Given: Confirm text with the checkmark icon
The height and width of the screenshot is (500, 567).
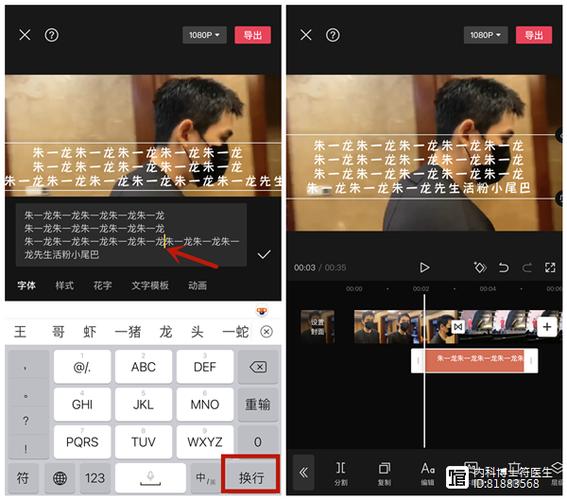Looking at the screenshot, I should pyautogui.click(x=264, y=254).
